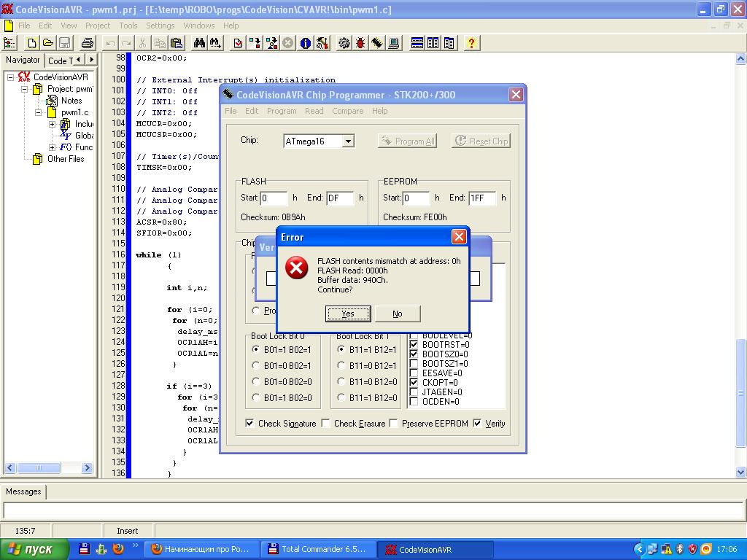Viewport: 747px width, 560px height.
Task: Toggle the Check Signature checkbox
Action: pos(250,423)
